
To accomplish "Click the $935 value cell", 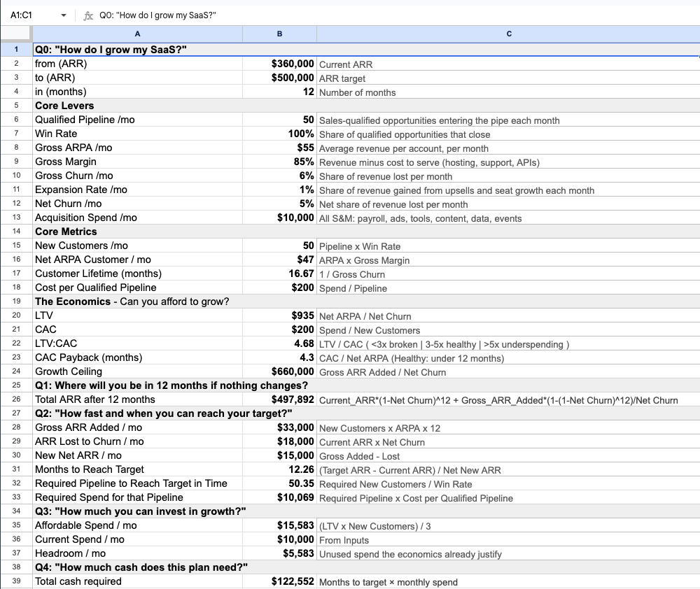I will click(x=279, y=315).
